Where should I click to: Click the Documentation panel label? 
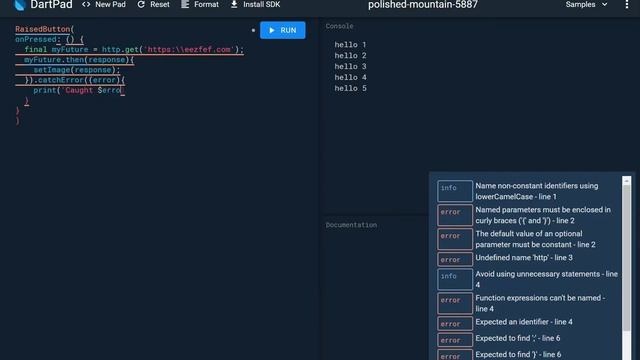(351, 225)
